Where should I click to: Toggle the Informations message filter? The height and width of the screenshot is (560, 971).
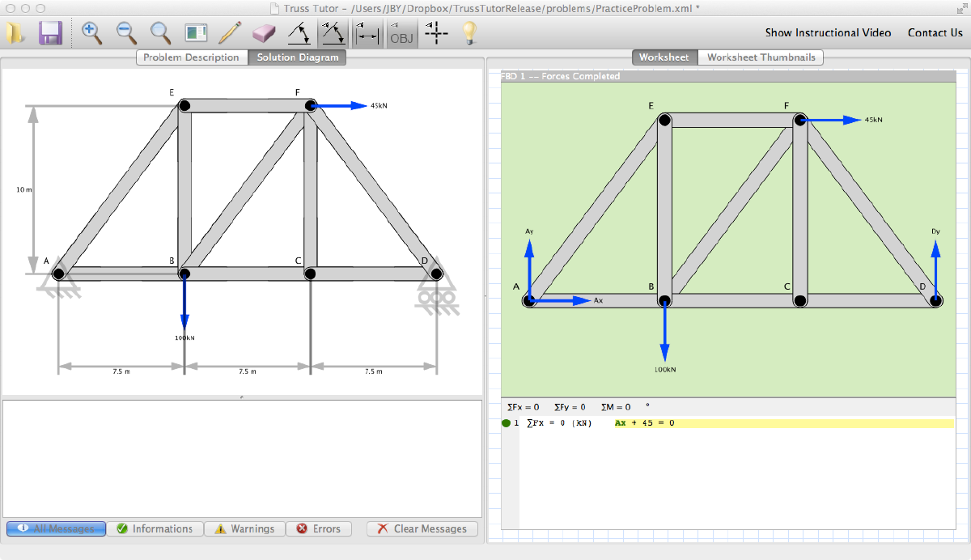point(155,528)
